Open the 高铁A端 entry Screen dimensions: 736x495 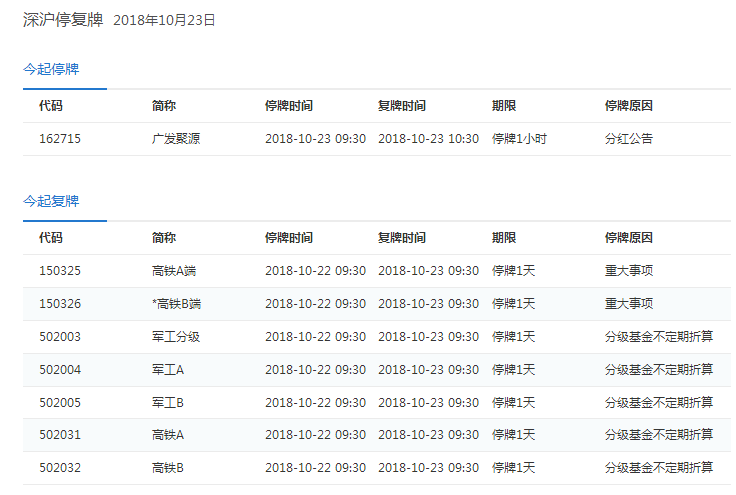coord(176,271)
